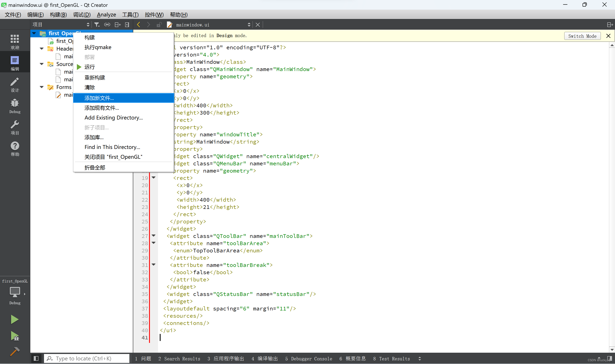Open the Welcome (欢迎) mode

[x=15, y=41]
